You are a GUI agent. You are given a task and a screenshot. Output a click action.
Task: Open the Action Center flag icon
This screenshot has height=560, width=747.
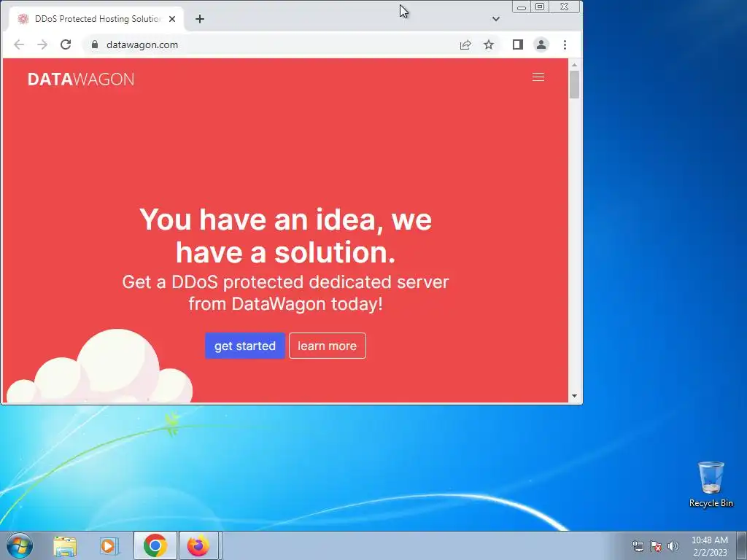tap(656, 546)
